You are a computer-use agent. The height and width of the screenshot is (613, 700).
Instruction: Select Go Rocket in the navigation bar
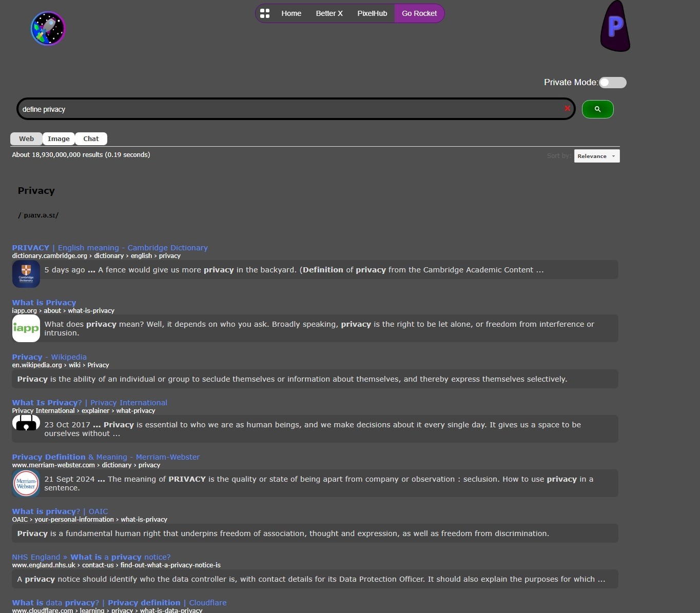(x=419, y=13)
